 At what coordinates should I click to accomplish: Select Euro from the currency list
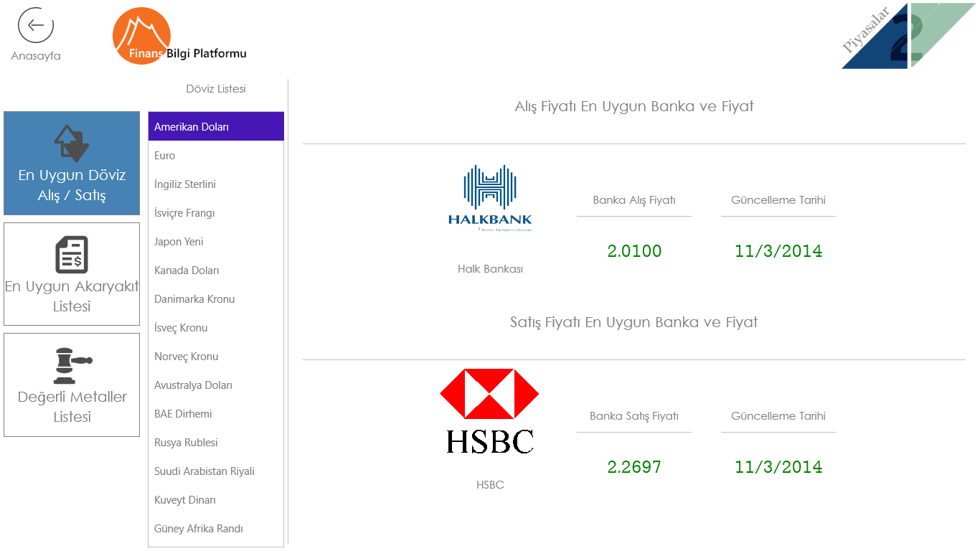coord(216,156)
